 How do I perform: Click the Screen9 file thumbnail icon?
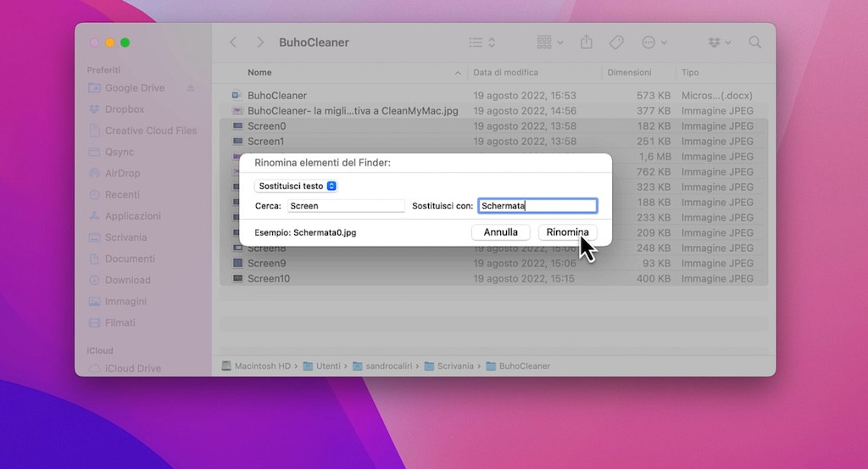(x=237, y=264)
